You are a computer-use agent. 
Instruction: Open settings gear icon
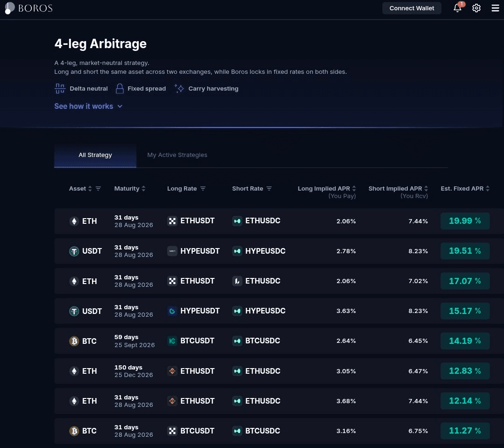(x=476, y=8)
